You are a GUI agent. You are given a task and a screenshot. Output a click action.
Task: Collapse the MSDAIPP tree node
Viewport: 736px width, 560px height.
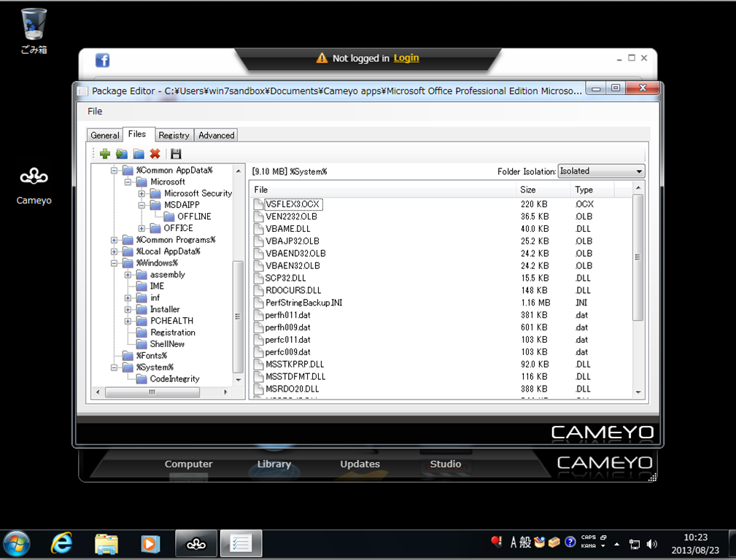click(142, 205)
